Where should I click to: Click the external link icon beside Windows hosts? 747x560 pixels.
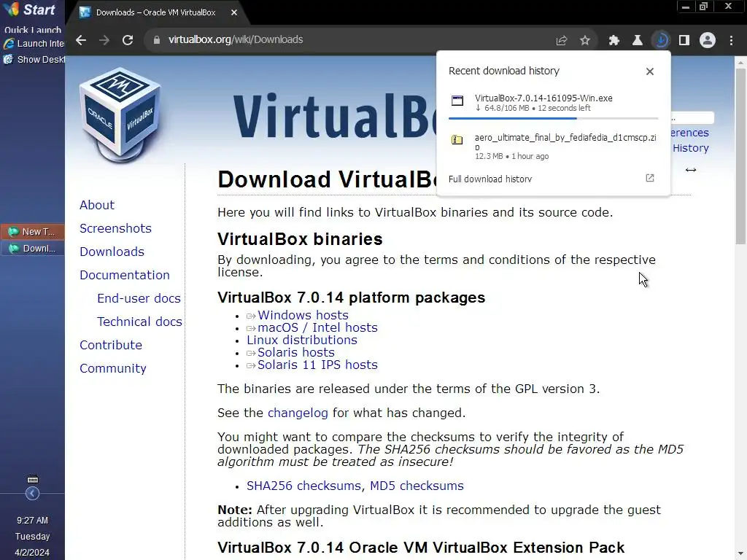(252, 316)
